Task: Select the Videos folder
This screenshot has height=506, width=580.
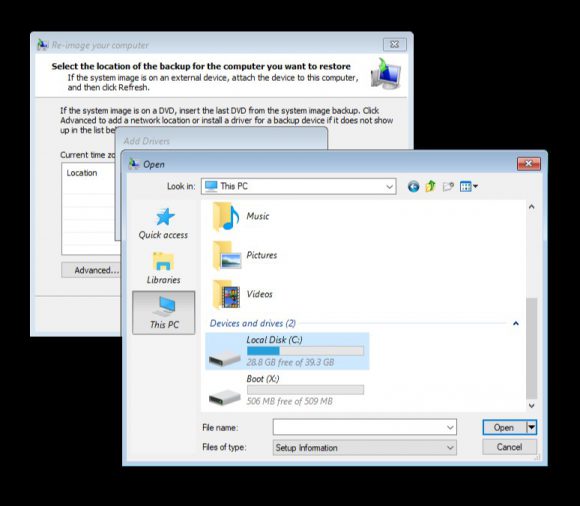Action: coord(243,294)
